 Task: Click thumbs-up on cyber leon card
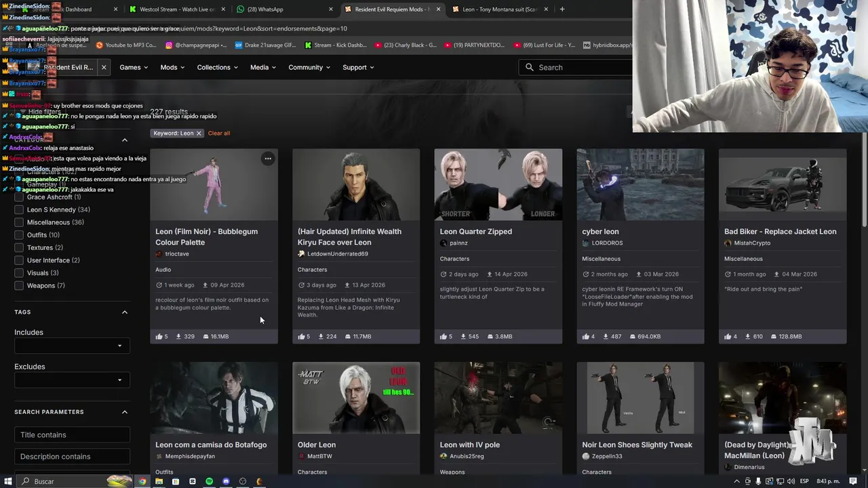click(586, 336)
